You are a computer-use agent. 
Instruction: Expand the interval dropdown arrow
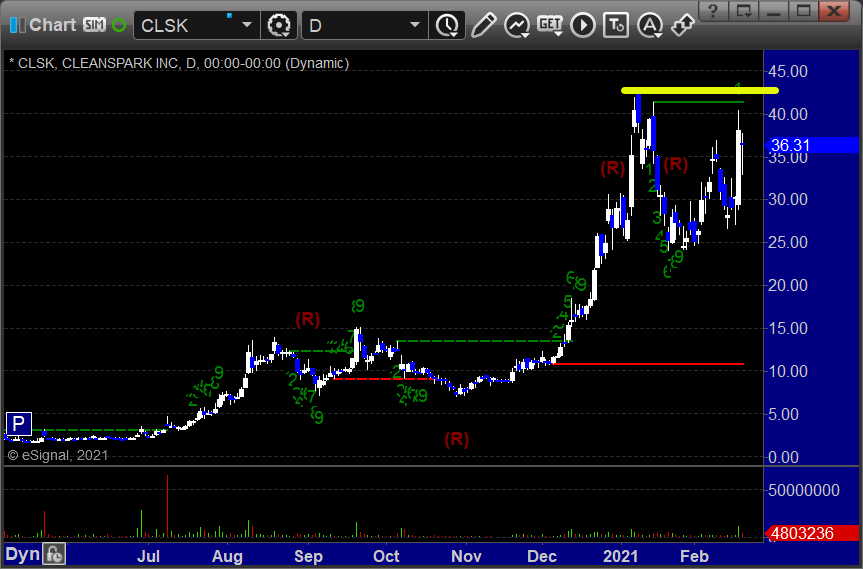coord(415,25)
